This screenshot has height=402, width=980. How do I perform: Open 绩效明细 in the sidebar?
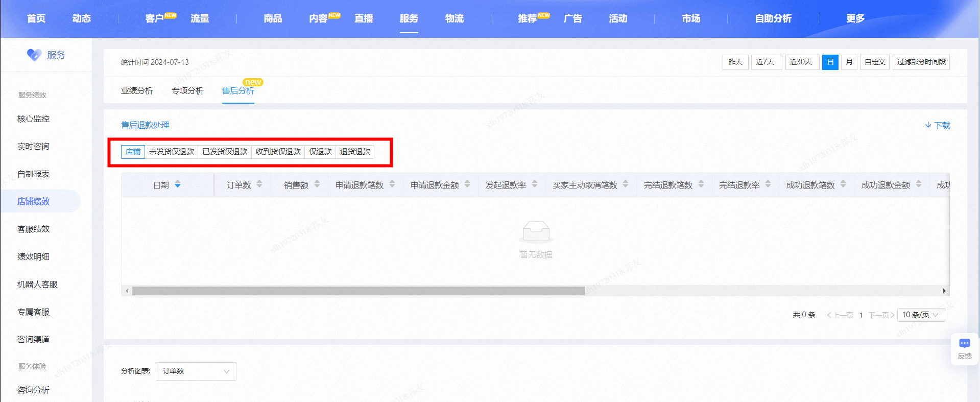point(34,256)
